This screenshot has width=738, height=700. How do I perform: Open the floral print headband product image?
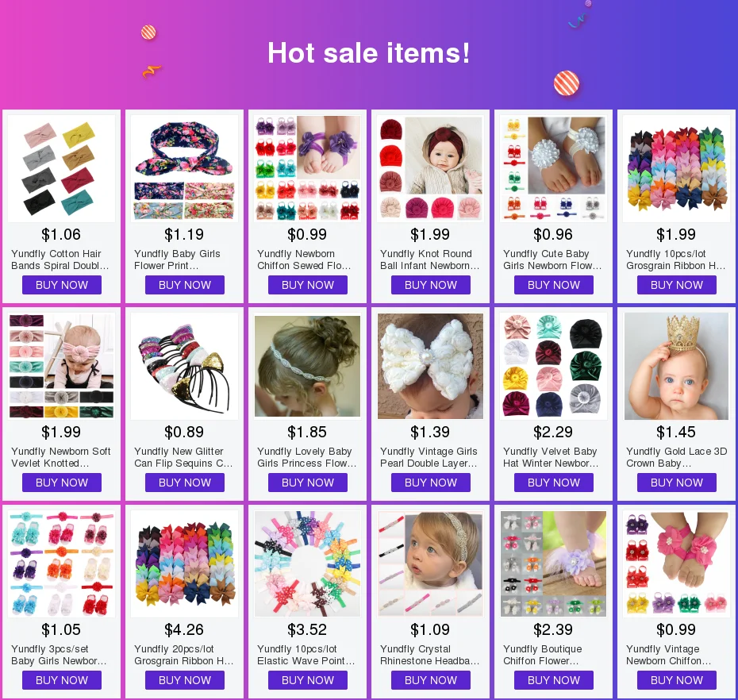coord(184,168)
